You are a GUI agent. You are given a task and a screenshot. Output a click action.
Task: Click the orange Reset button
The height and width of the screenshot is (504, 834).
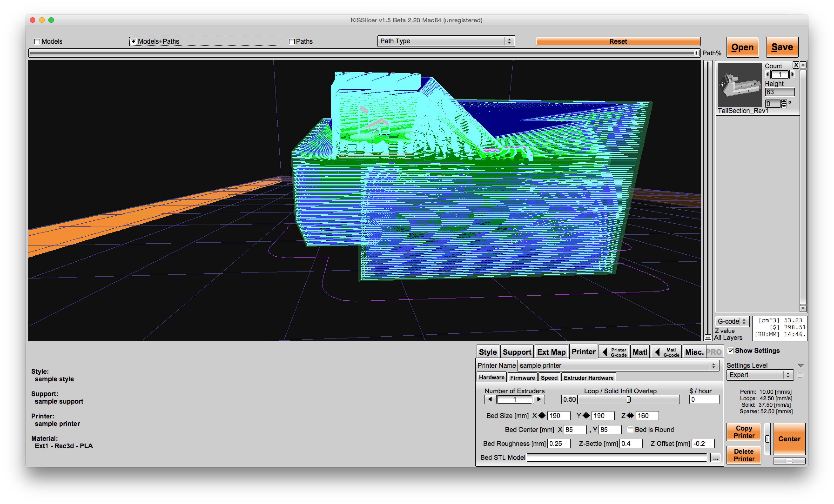point(618,41)
